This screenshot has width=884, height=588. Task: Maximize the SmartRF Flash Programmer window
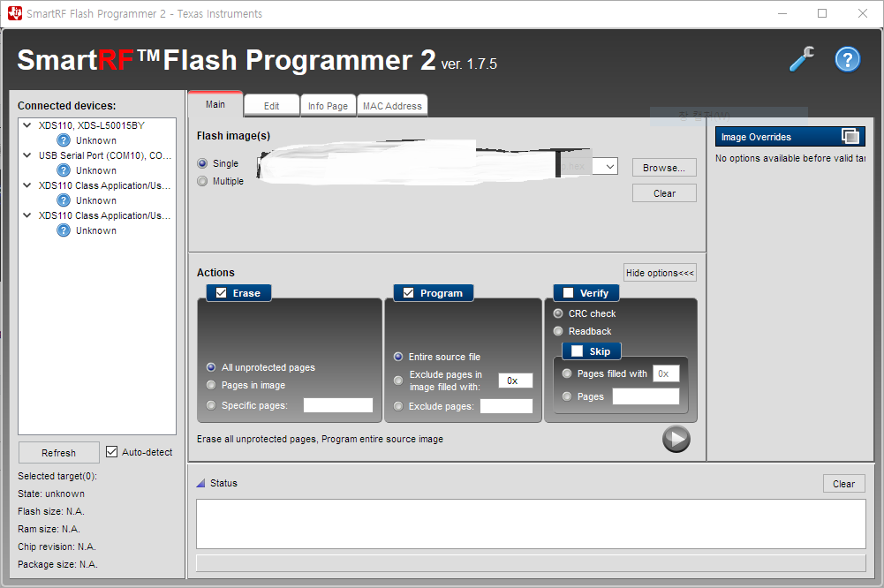822,13
